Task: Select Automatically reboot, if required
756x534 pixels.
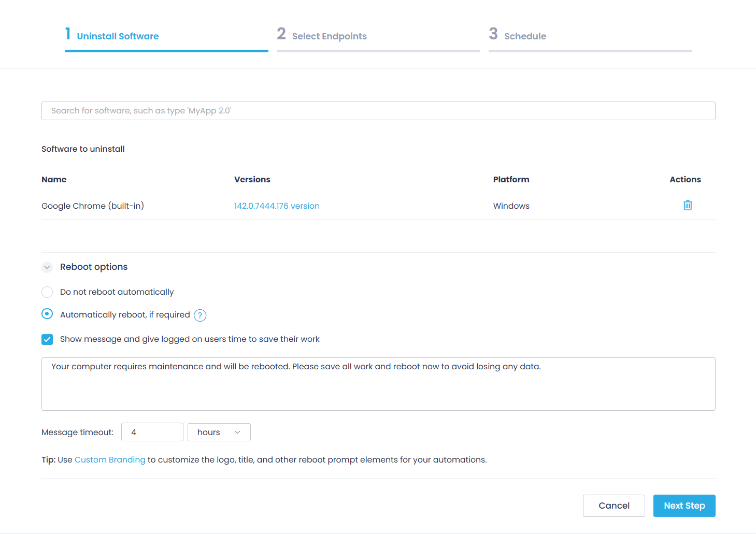Action: pyautogui.click(x=47, y=314)
